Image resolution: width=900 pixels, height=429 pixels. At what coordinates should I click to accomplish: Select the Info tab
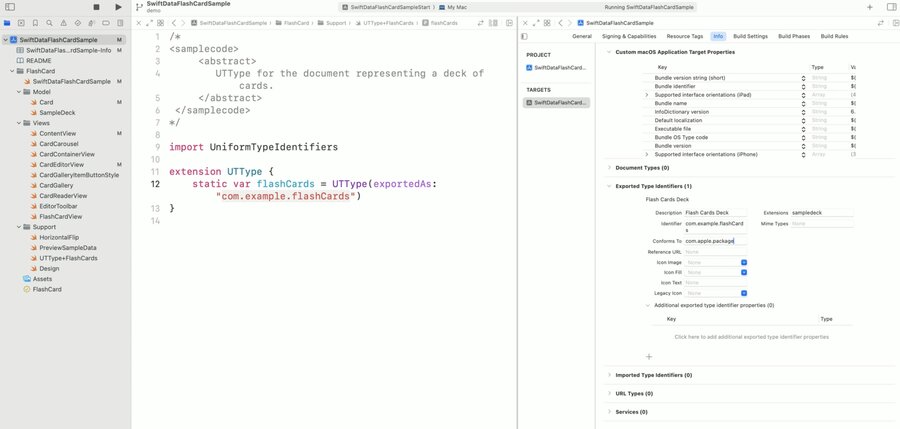[x=718, y=36]
